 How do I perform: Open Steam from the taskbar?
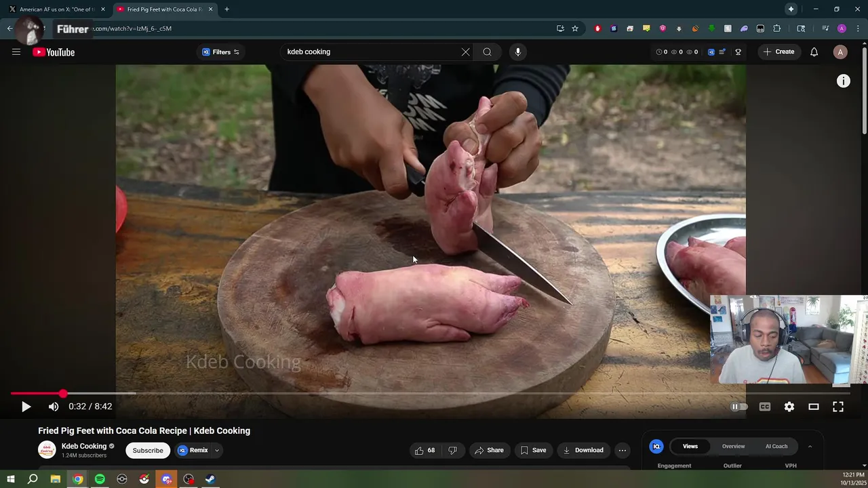pyautogui.click(x=210, y=479)
